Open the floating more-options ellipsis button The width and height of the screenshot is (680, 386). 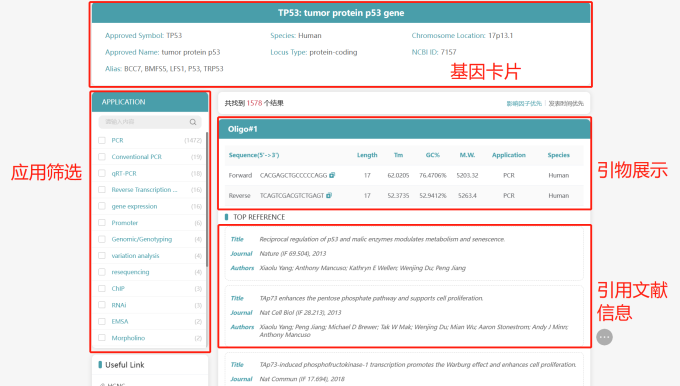click(x=604, y=337)
